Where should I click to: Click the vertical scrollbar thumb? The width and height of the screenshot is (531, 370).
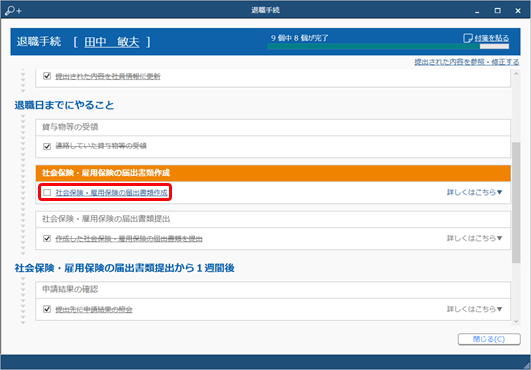(x=516, y=202)
